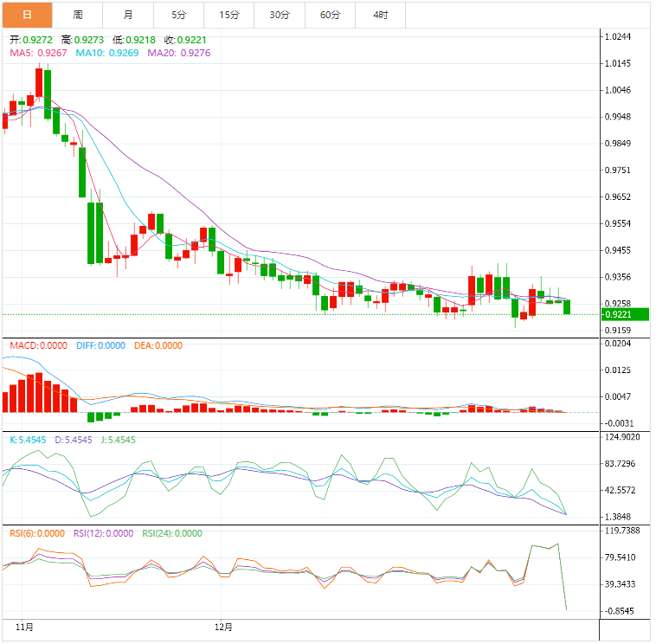
Task: Click the 0.0204 MACD axis value
Action: click(619, 345)
